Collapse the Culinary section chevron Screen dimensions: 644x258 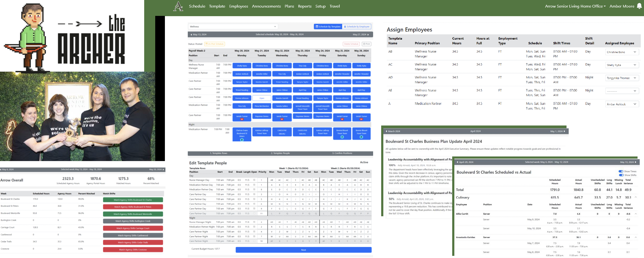636,197
